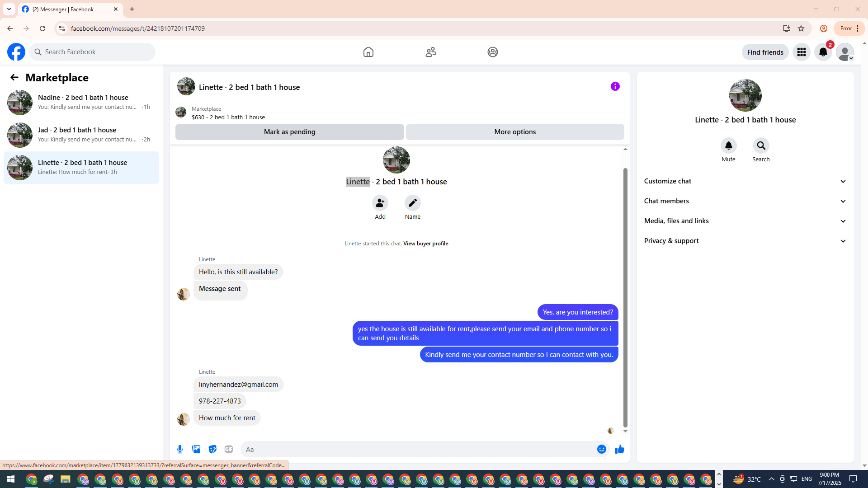Click the Search Facebook field
868x488 pixels.
pos(93,52)
